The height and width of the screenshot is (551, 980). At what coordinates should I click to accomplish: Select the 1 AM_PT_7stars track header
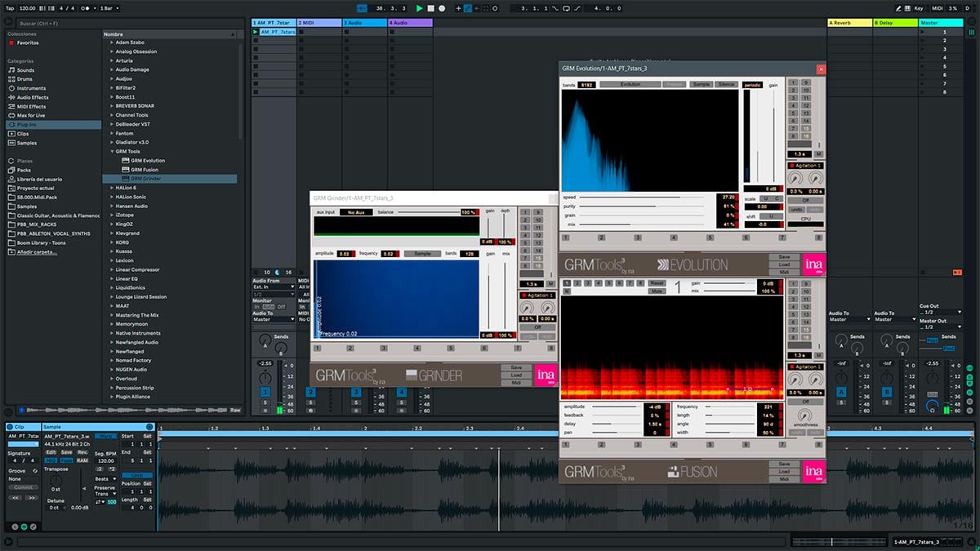(274, 23)
